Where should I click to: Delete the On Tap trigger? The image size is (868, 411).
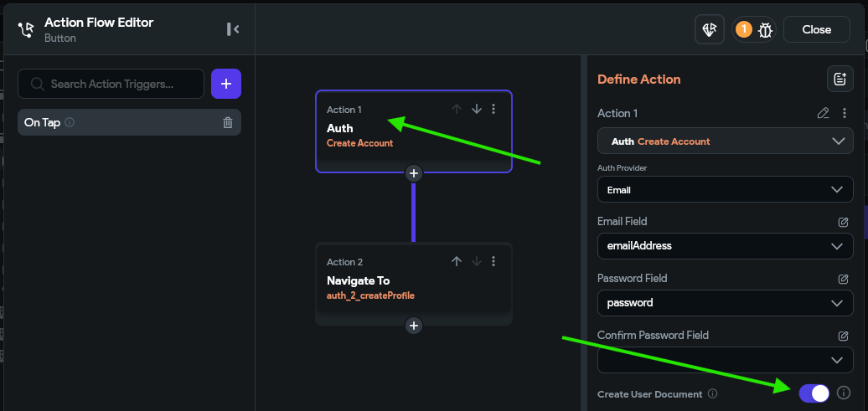228,123
